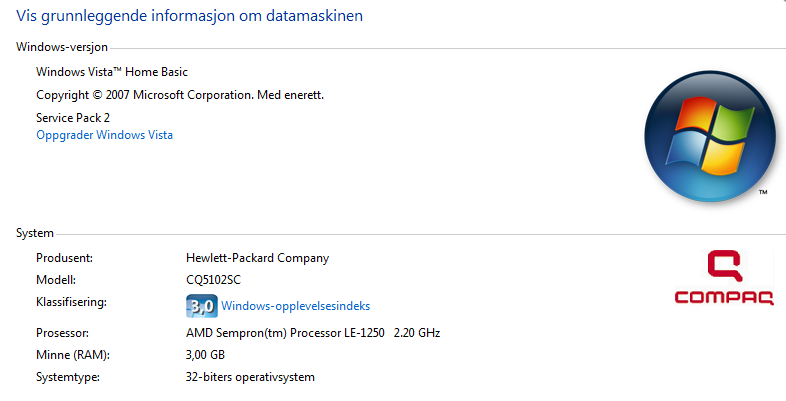Click the Minne (RAM) label
This screenshot has width=786, height=401.
tap(73, 355)
